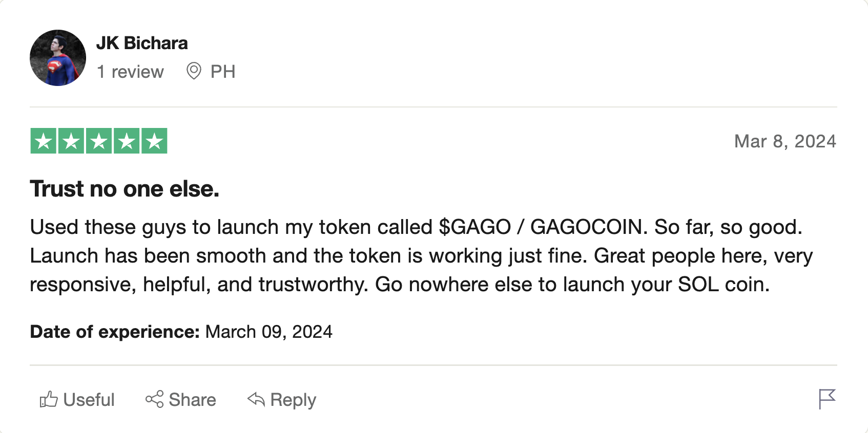The image size is (868, 433).
Task: Open the JK Bichara reviewer name
Action: pos(142,43)
